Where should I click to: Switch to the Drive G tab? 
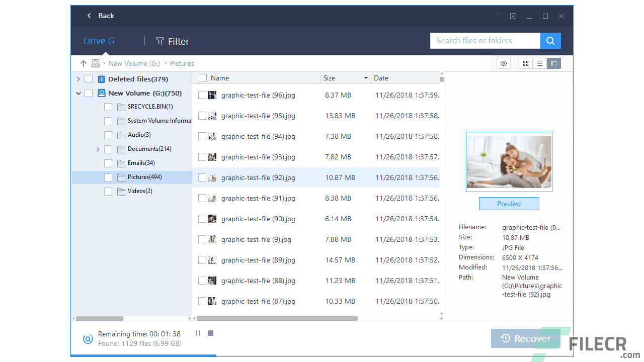point(99,41)
